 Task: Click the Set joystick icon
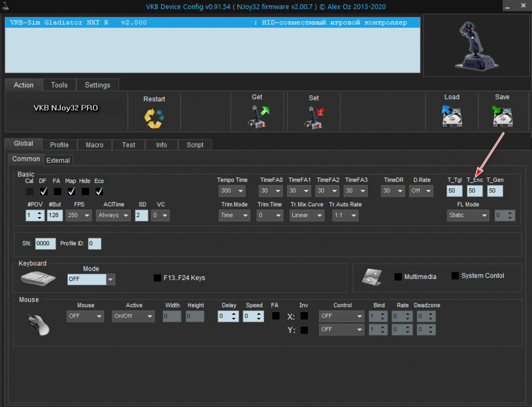pos(315,116)
